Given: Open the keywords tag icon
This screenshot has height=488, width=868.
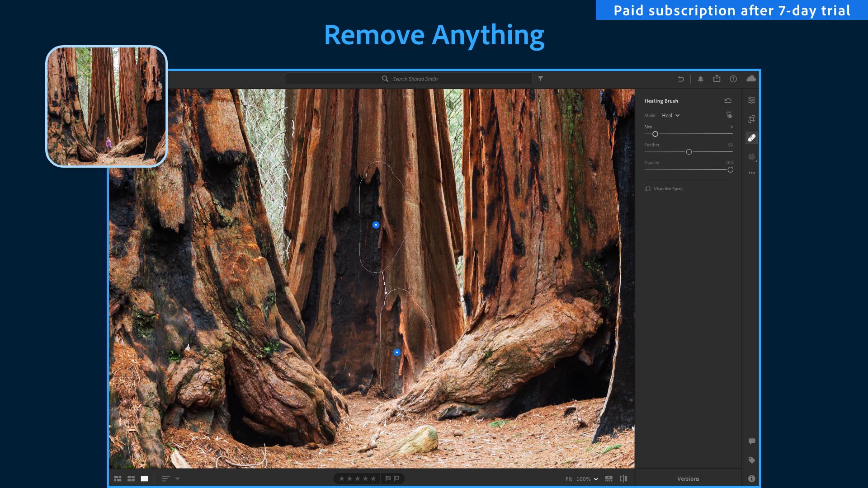Looking at the screenshot, I should 751,460.
